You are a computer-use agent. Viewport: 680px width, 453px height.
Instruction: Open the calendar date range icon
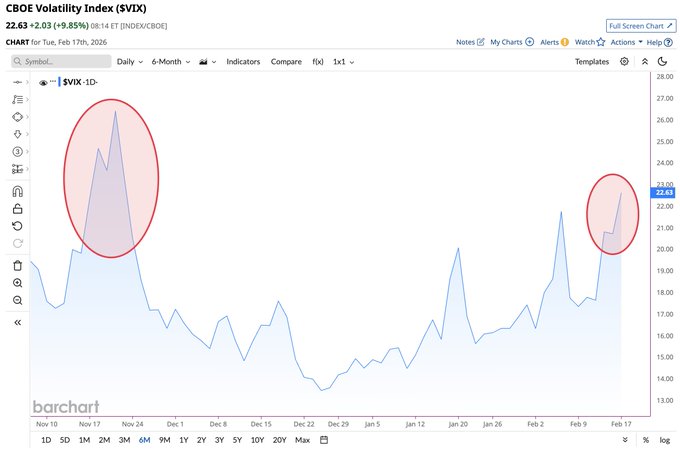click(324, 440)
